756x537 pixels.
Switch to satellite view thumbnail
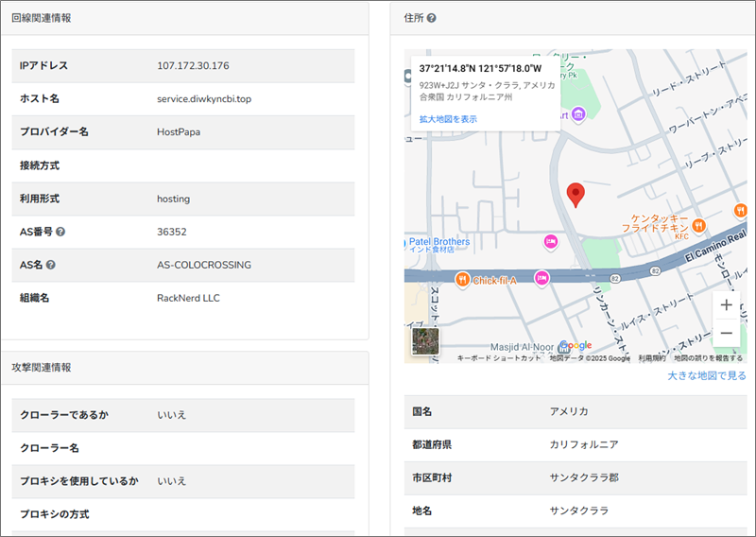coord(426,341)
